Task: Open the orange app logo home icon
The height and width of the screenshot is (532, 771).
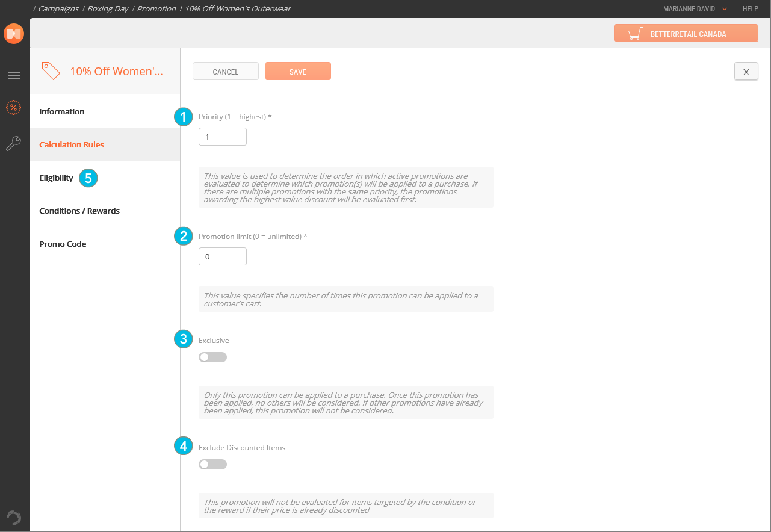Action: [13, 34]
